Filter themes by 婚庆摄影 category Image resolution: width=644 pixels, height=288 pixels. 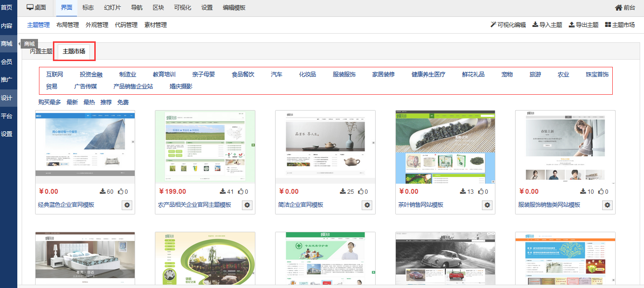[x=181, y=87]
